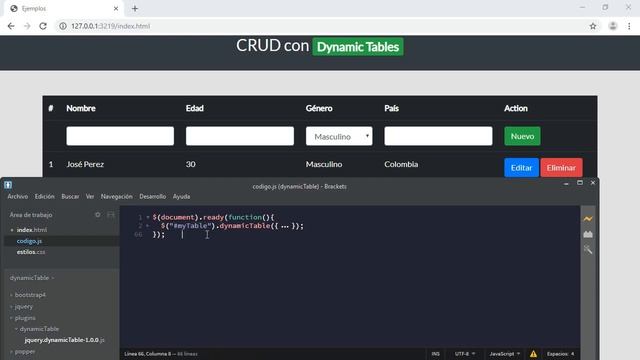This screenshot has height=360, width=640.
Task: Close the Ejemplos browser tab
Action: click(x=116, y=8)
